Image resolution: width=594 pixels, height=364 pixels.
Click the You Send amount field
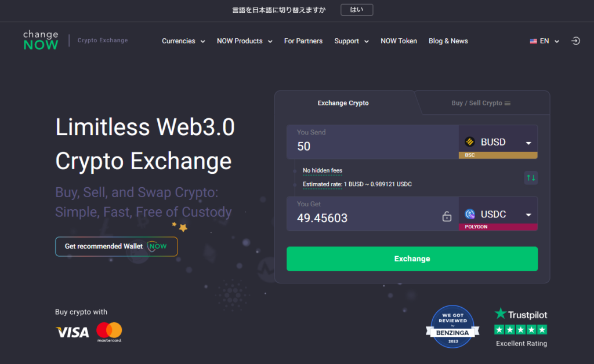372,146
